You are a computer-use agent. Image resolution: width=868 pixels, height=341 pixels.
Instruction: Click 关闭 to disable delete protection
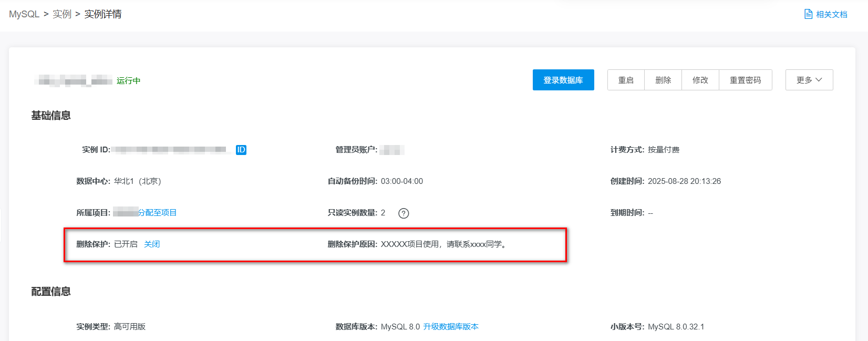coord(152,244)
